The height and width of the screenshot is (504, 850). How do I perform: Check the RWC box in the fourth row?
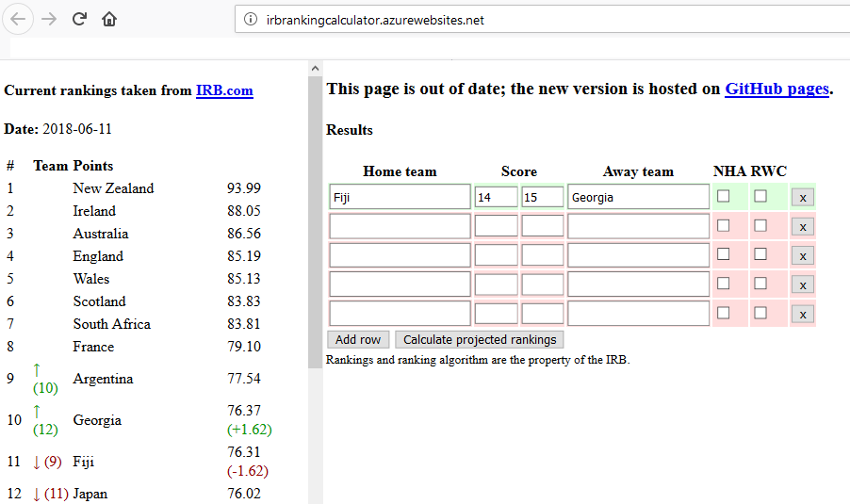(x=760, y=284)
